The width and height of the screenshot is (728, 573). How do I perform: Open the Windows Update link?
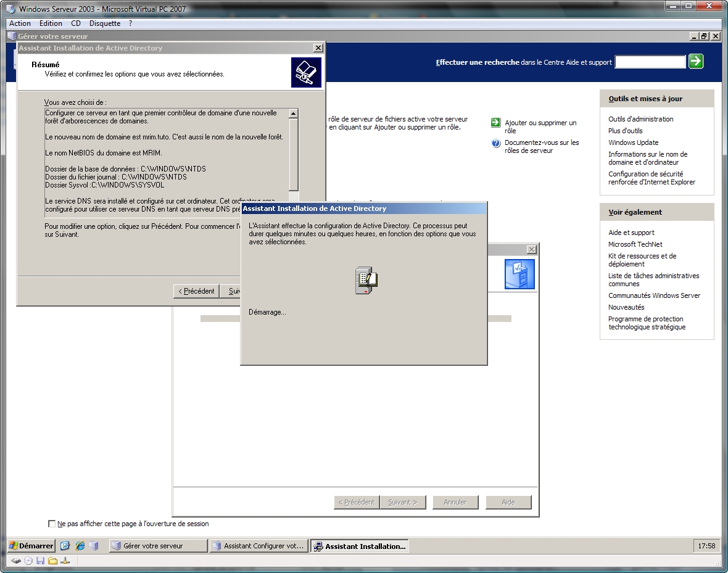coord(633,142)
